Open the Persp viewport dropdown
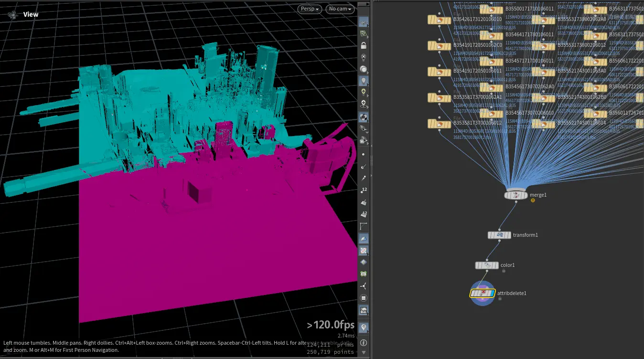 (x=310, y=9)
